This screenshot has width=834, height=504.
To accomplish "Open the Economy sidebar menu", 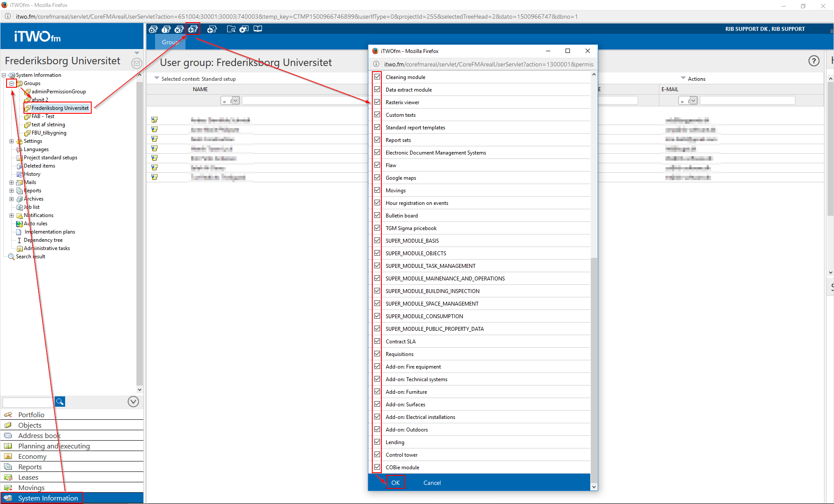I will (x=32, y=456).
